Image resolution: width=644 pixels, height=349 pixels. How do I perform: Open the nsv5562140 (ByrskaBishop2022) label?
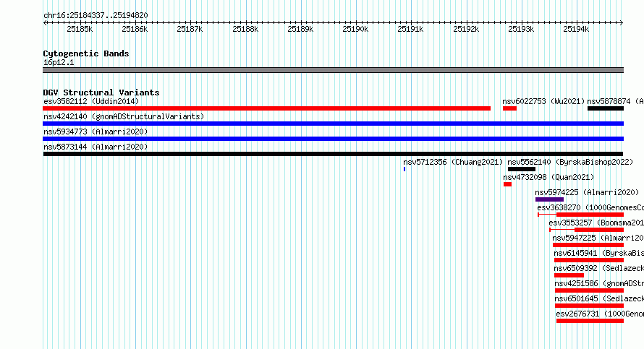click(570, 162)
